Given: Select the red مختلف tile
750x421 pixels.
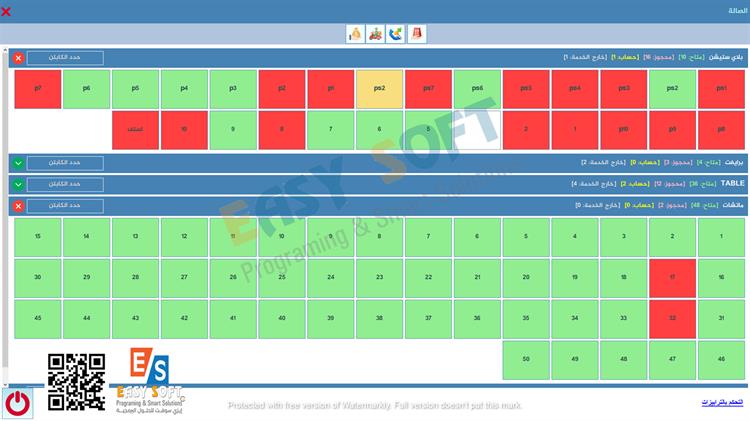Looking at the screenshot, I should tap(135, 130).
